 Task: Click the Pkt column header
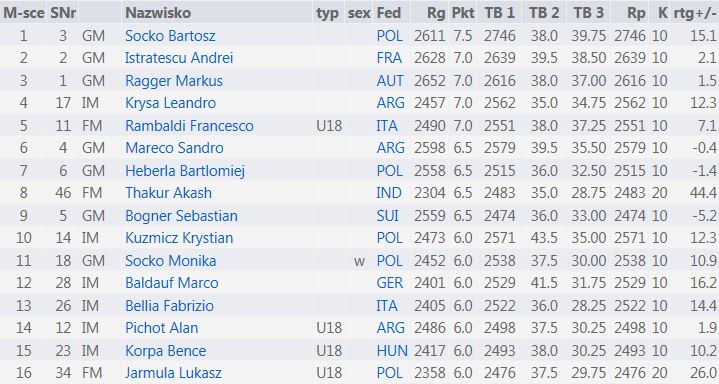click(463, 13)
